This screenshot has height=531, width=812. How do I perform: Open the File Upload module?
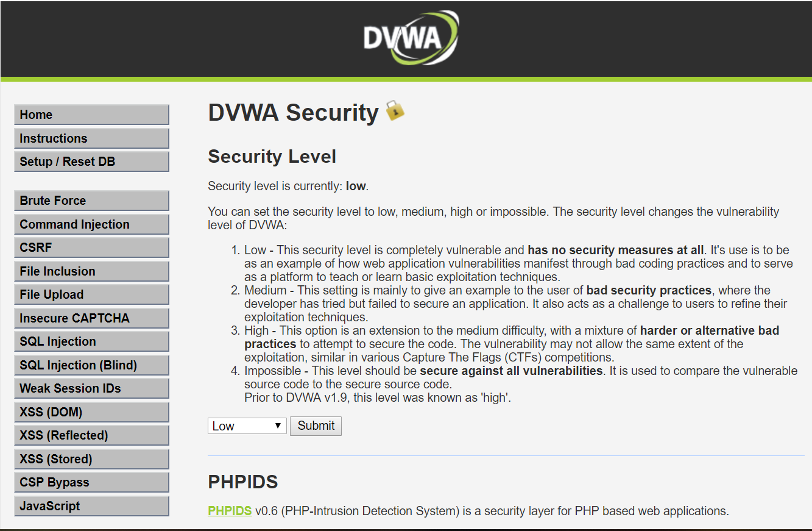click(x=91, y=294)
